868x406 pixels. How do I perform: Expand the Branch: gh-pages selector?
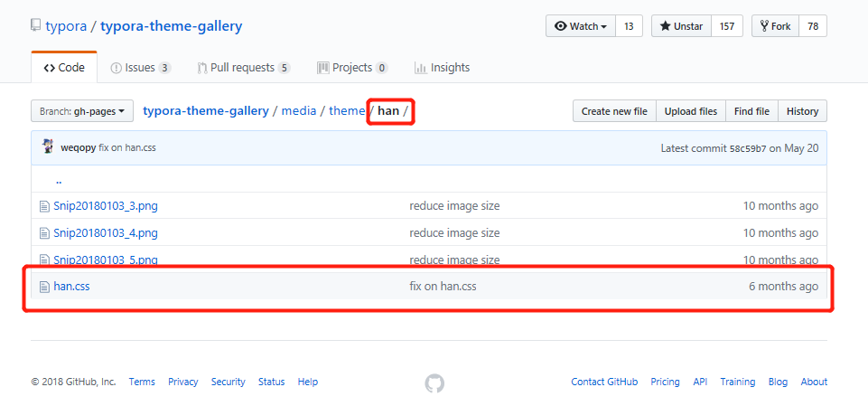click(82, 111)
